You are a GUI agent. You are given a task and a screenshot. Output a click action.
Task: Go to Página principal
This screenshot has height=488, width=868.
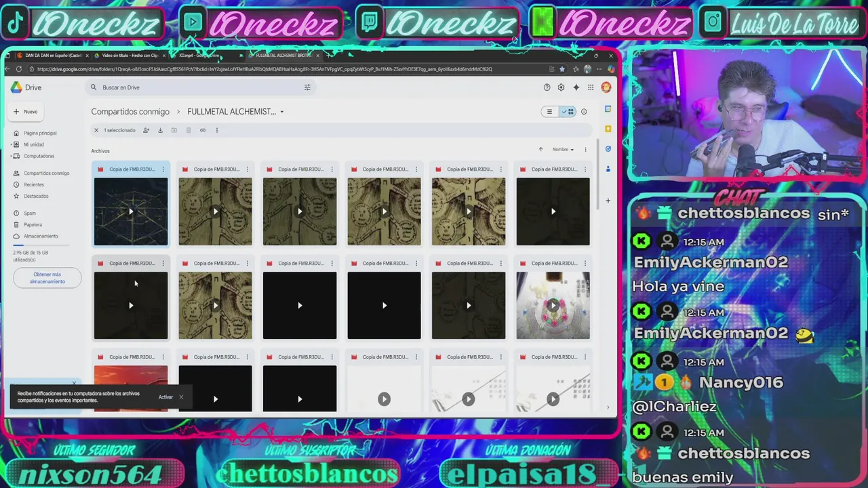coord(40,134)
